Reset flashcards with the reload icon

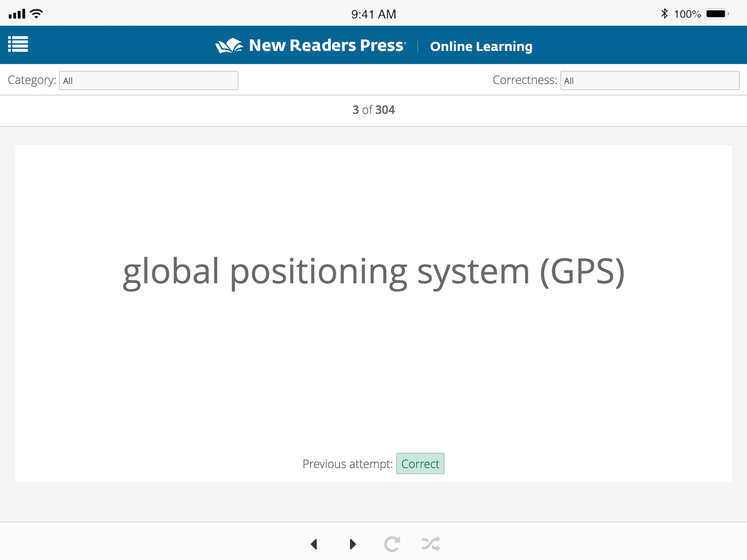[392, 544]
